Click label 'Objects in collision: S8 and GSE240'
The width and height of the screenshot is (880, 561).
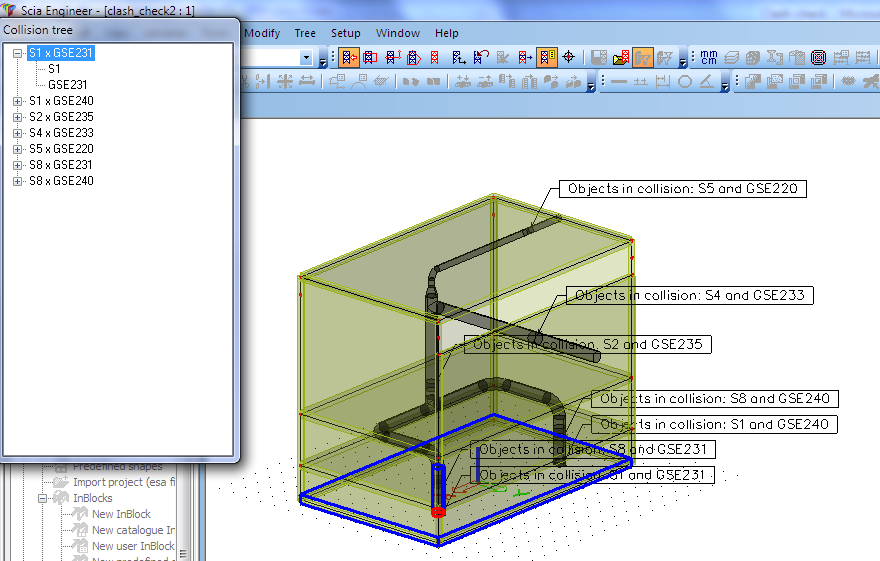714,398
